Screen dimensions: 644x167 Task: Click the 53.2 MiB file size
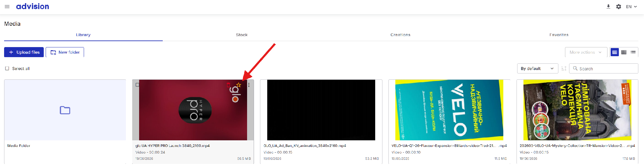[x=372, y=159]
